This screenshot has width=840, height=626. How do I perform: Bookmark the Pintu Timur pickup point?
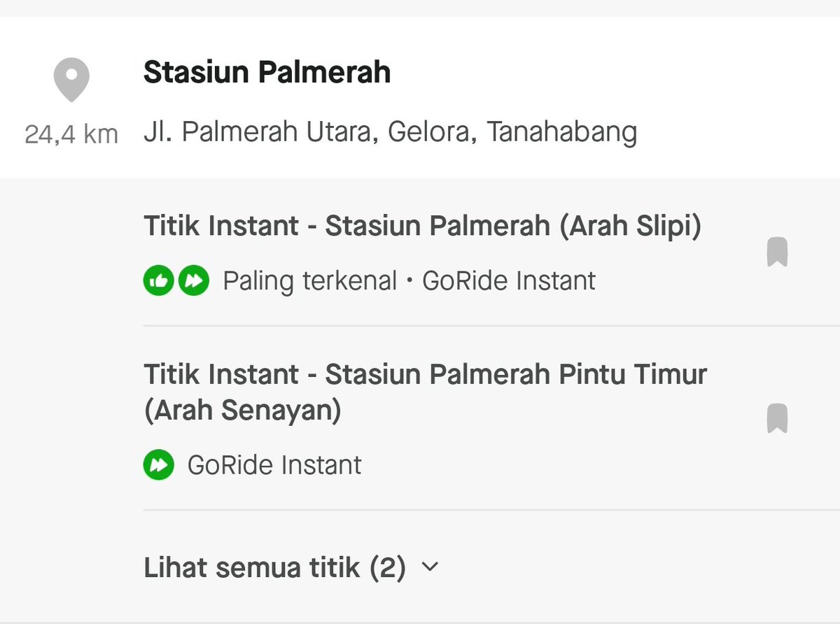point(777,418)
